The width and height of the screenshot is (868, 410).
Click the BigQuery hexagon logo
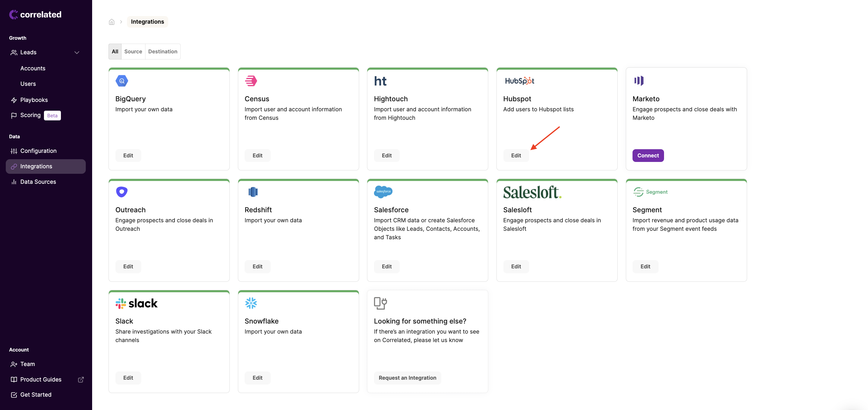(122, 81)
